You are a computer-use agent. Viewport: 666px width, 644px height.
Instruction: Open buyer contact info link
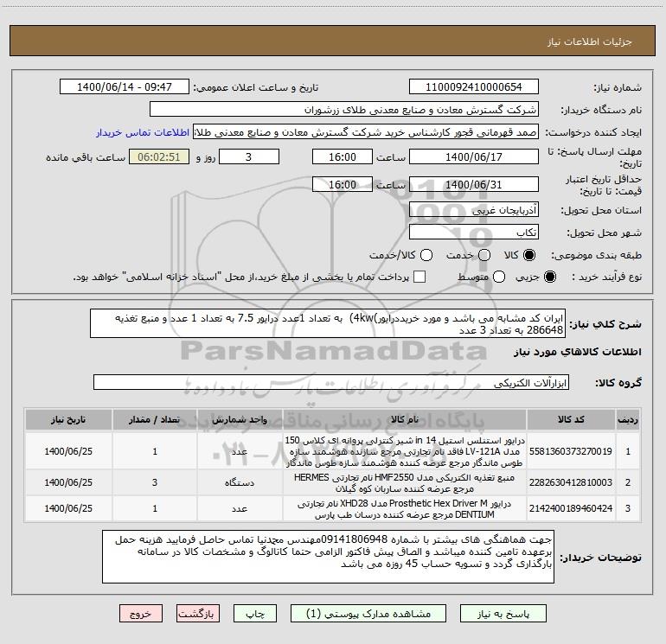click(x=143, y=132)
